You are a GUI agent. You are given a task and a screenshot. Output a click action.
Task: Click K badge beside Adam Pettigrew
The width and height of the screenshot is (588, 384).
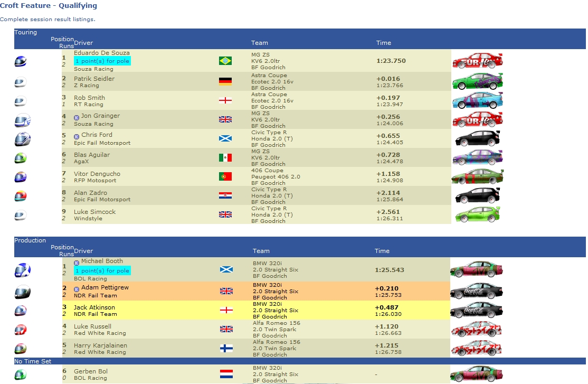click(x=77, y=289)
